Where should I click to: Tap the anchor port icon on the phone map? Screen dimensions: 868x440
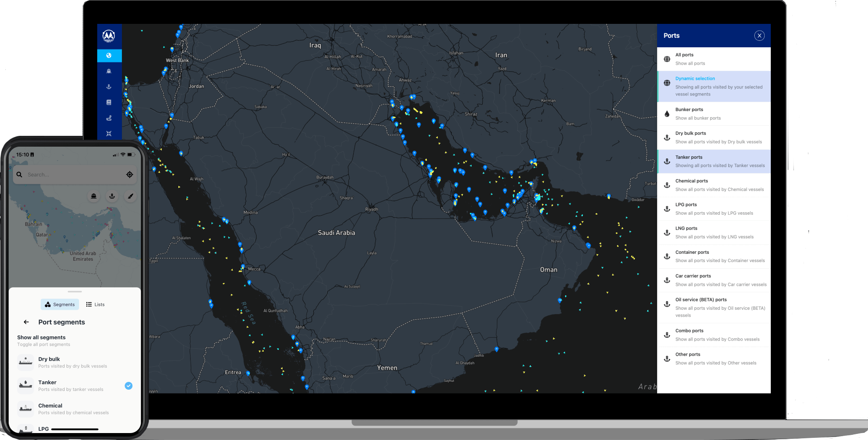pyautogui.click(x=112, y=196)
